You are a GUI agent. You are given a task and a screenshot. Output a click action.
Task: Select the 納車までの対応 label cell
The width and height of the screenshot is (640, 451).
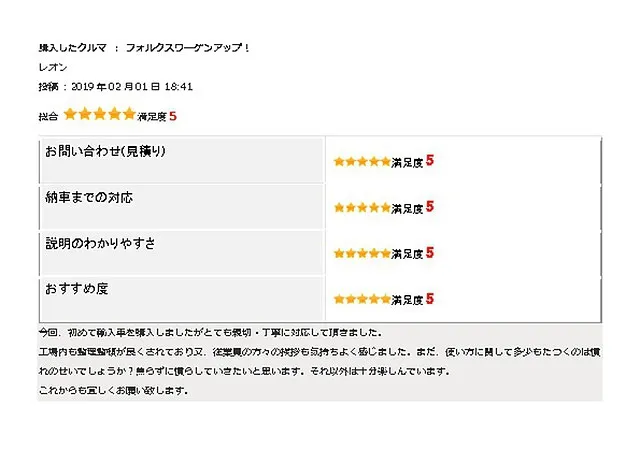click(182, 207)
